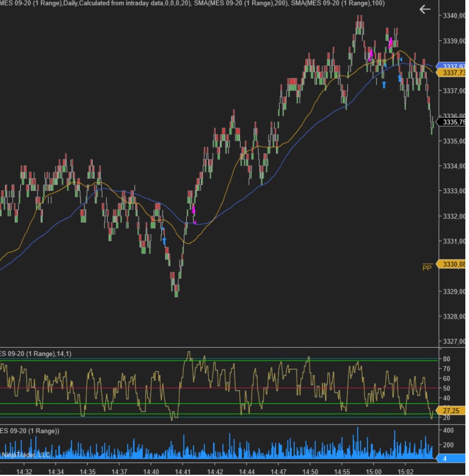This screenshot has height=476, width=469.
Task: Click the chart header text listing the SMA indicators
Action: [192, 3]
